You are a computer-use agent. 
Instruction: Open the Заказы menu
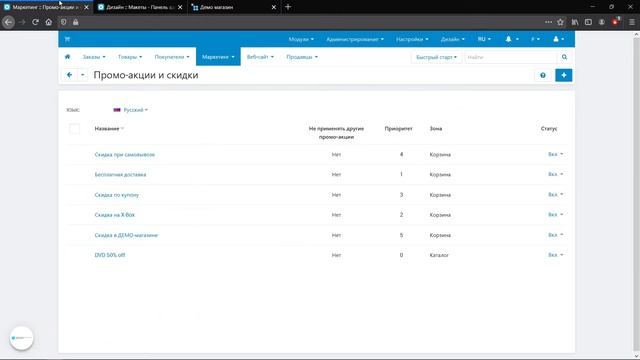click(94, 57)
